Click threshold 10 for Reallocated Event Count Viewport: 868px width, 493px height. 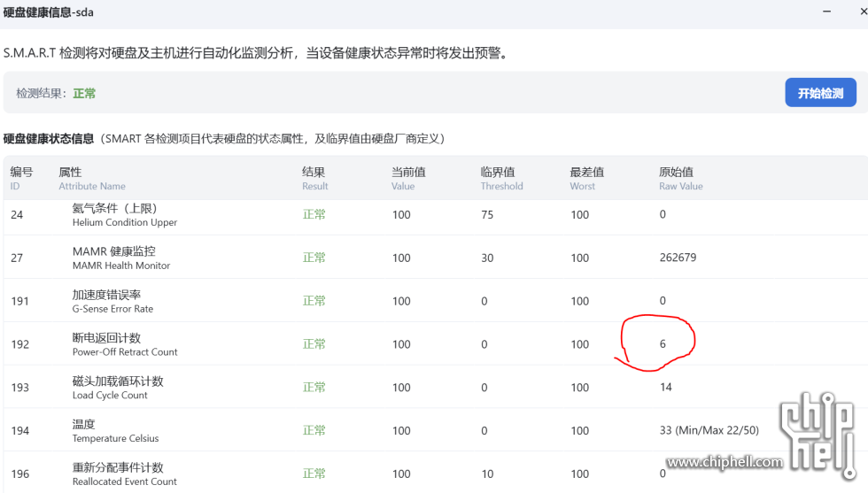coord(487,474)
